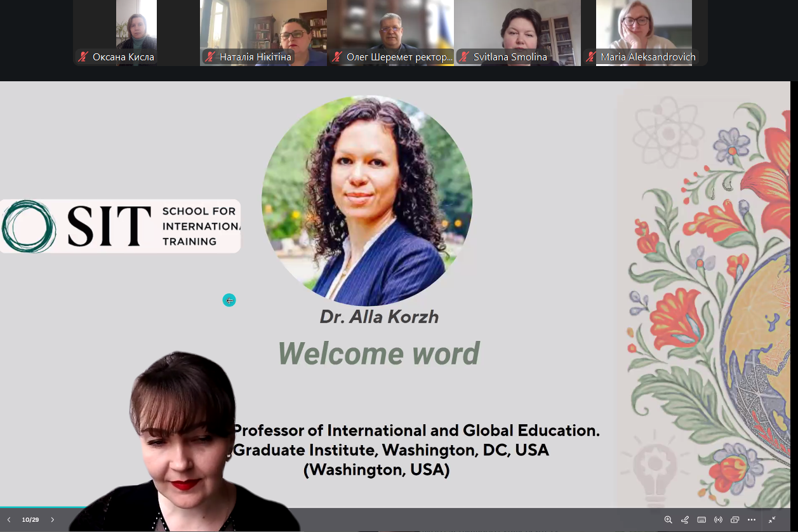
Task: Click the Welcome word heading text
Action: [379, 354]
